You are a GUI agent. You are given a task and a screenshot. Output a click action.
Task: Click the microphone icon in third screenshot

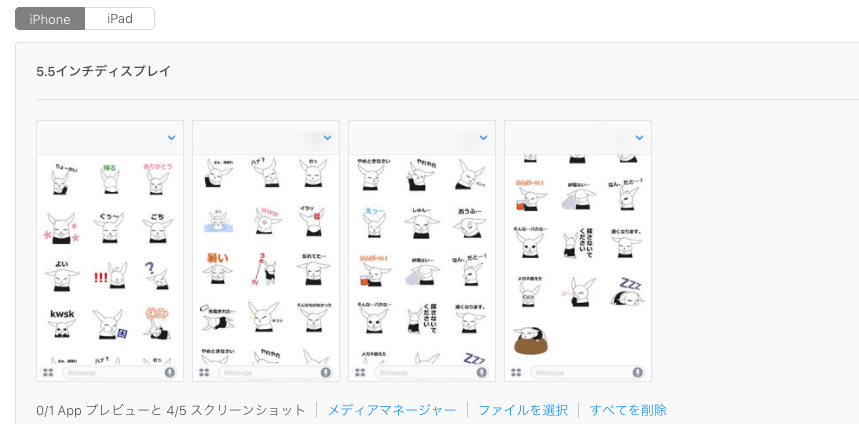[482, 373]
